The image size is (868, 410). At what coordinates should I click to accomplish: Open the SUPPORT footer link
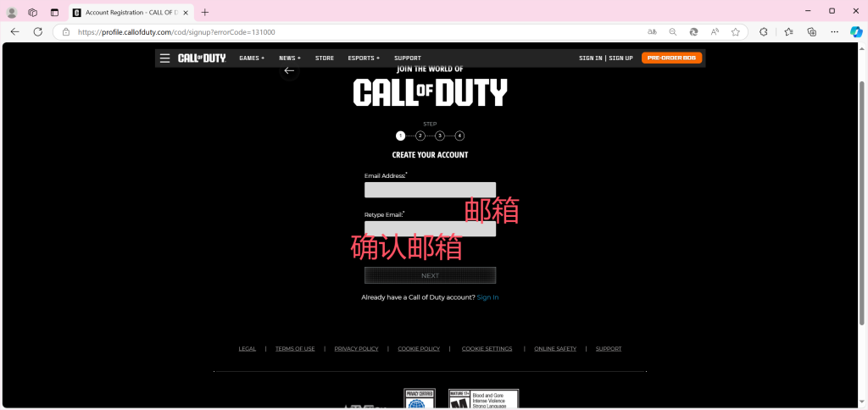coord(609,348)
